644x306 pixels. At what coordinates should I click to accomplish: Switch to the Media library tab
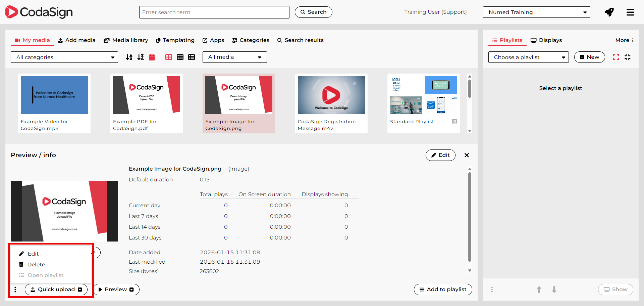pos(126,40)
